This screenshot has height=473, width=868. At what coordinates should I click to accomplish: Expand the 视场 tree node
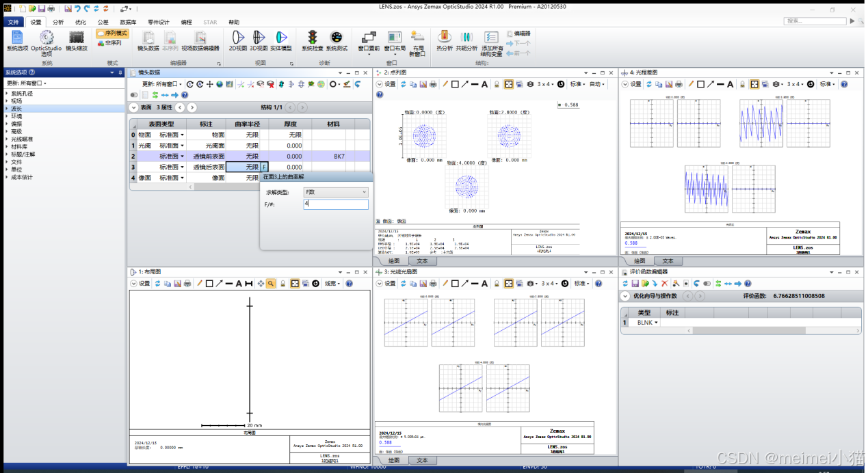[7, 101]
